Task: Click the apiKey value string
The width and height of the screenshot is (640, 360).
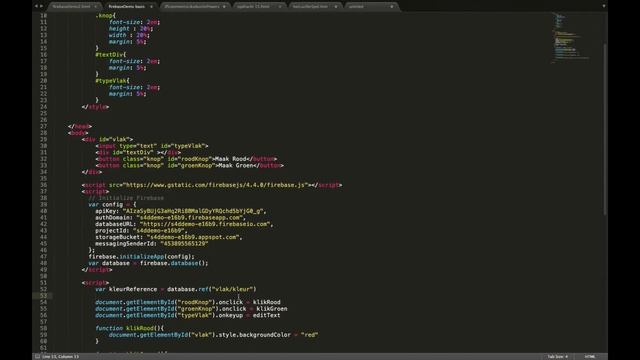Action: click(x=194, y=211)
